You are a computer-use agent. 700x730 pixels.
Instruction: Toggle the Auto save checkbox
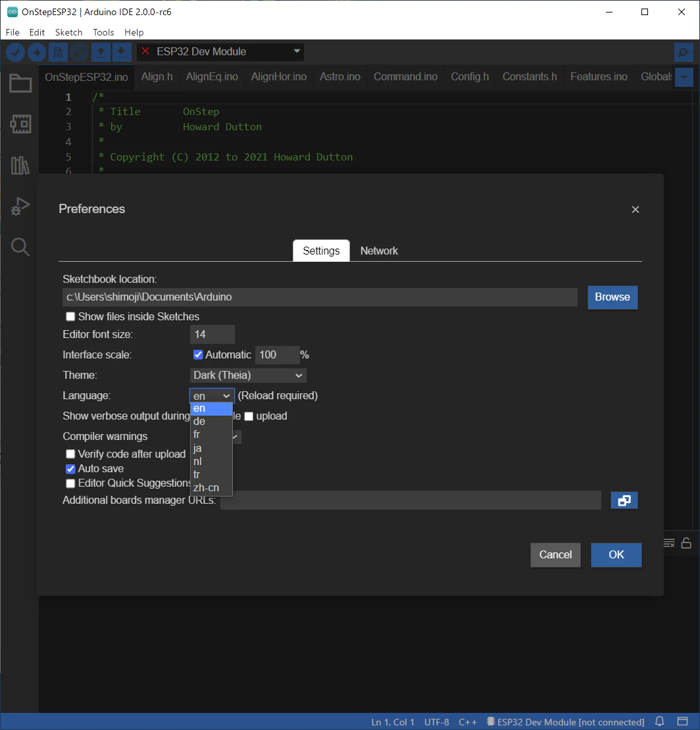point(70,469)
